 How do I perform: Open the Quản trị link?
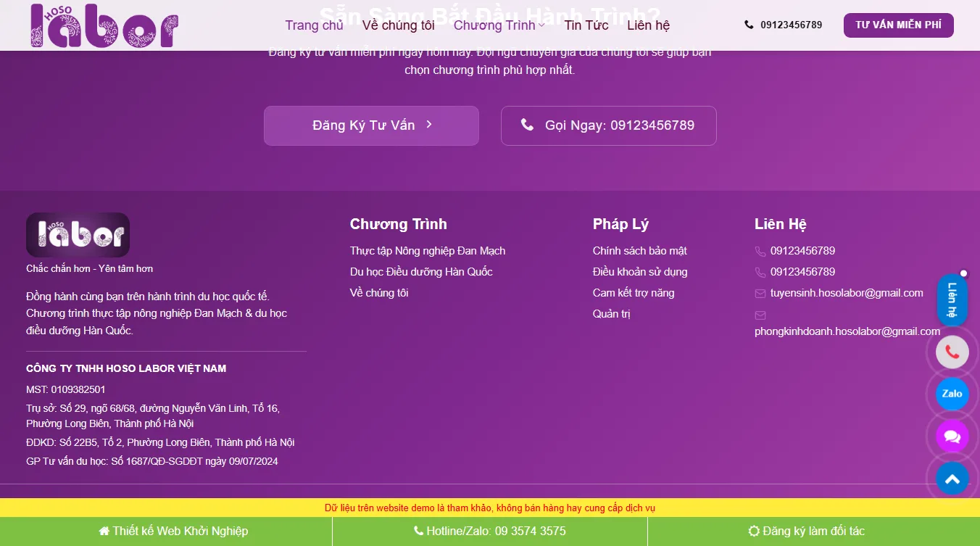(612, 314)
